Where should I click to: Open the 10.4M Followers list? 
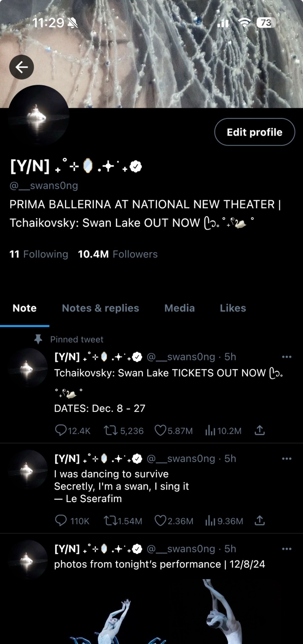pos(118,254)
